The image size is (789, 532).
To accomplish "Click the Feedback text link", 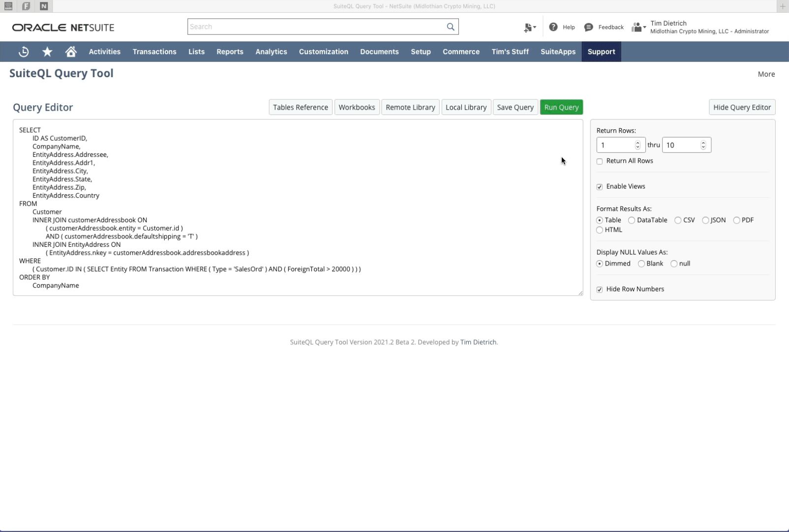I will point(611,27).
